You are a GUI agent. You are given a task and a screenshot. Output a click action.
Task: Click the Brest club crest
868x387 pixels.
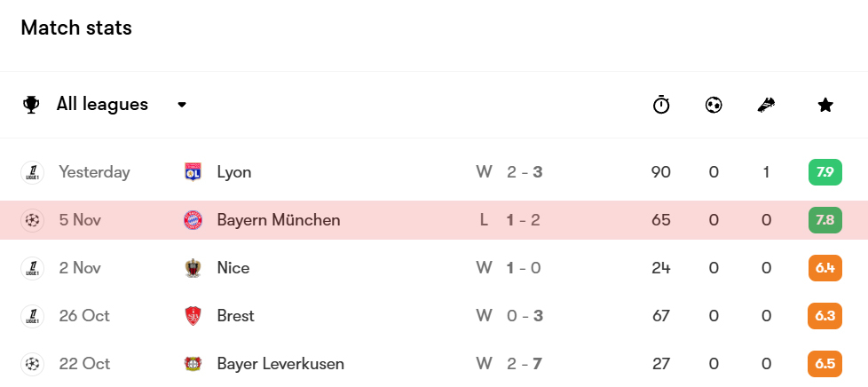click(193, 316)
